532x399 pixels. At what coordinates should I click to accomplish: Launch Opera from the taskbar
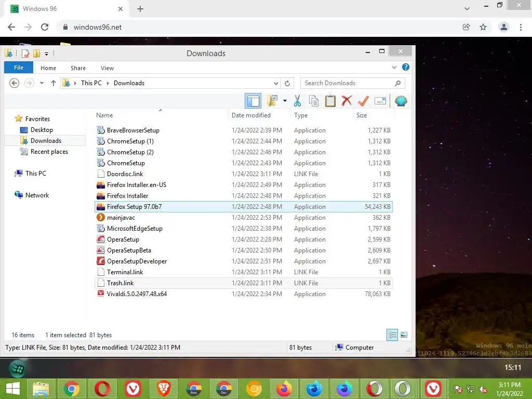point(102,389)
